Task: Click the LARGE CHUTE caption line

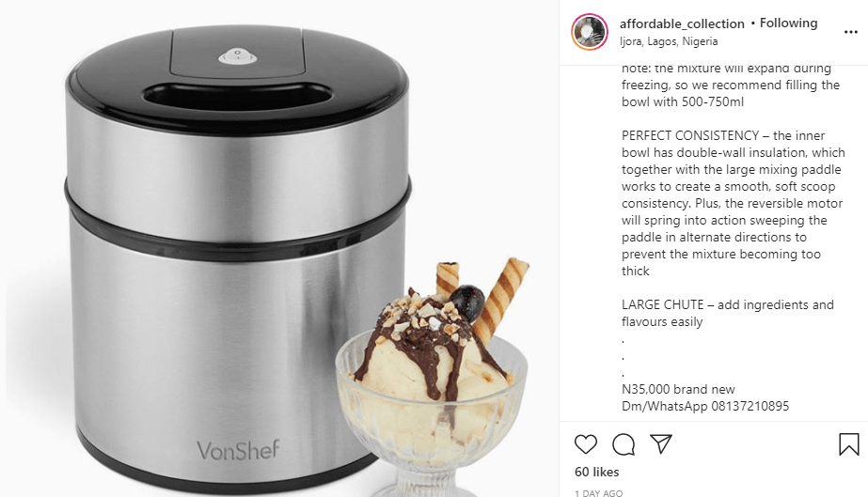Action: tap(727, 313)
